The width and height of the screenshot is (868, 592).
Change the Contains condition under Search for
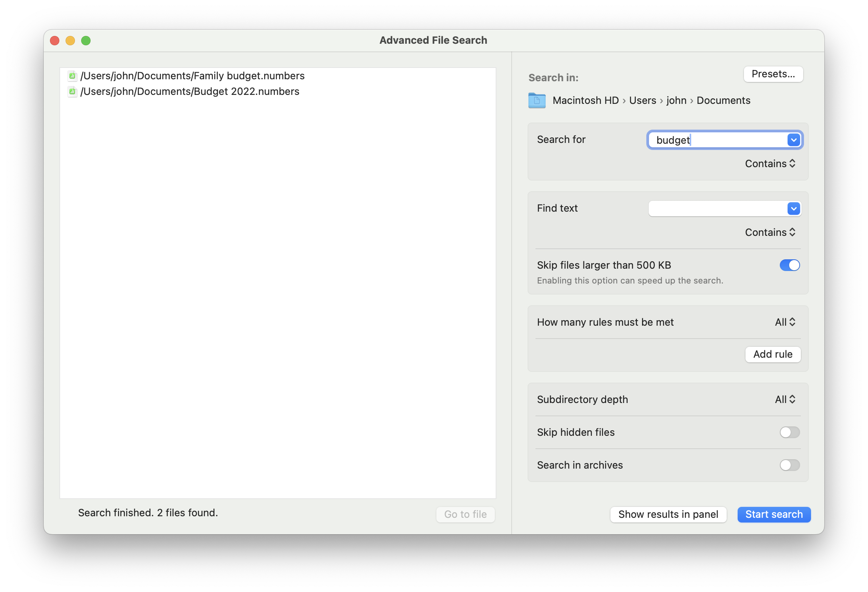click(x=770, y=164)
